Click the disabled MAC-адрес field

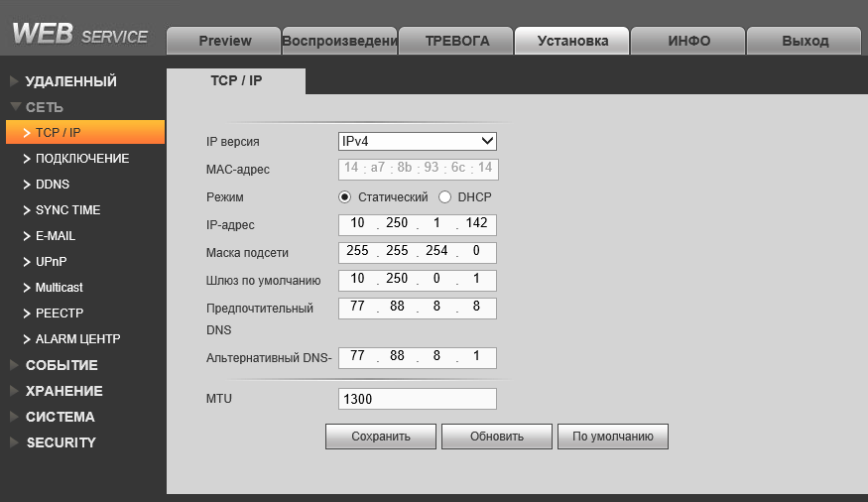[x=418, y=169]
